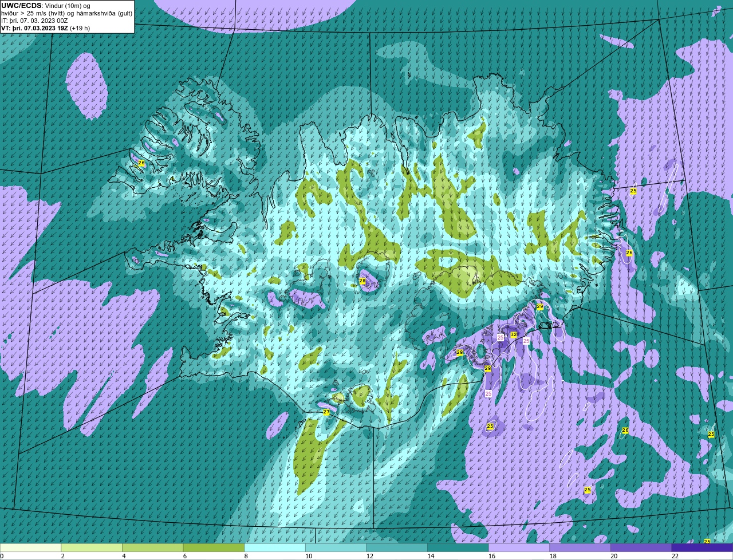Viewport: 733px width, 560px height.
Task: Click the legend scale value 2
Action: [x=62, y=556]
